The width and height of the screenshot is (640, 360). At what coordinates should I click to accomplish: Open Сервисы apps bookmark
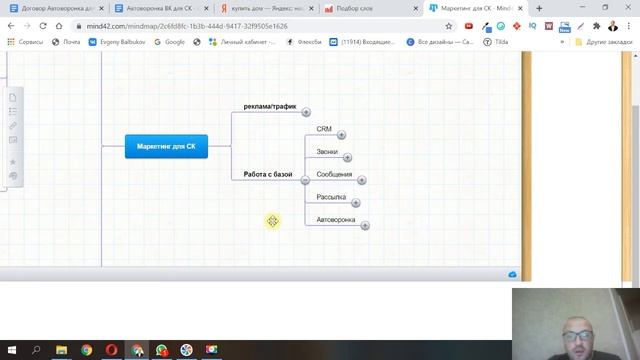[x=25, y=42]
